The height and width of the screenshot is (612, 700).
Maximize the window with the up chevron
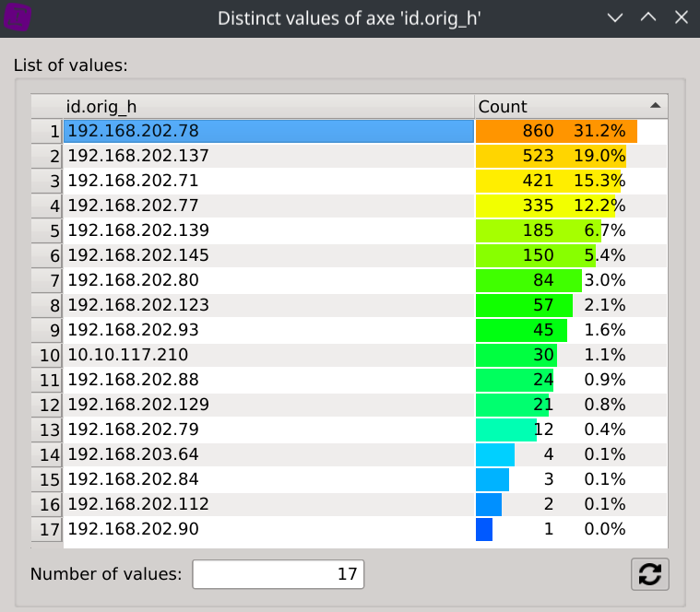648,18
